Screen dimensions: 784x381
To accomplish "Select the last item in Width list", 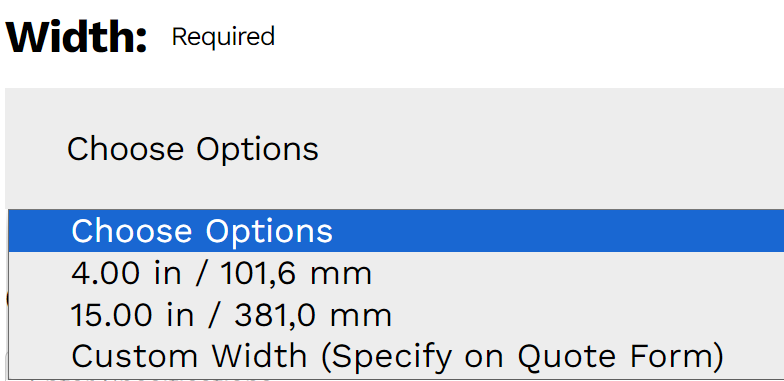I will point(396,356).
